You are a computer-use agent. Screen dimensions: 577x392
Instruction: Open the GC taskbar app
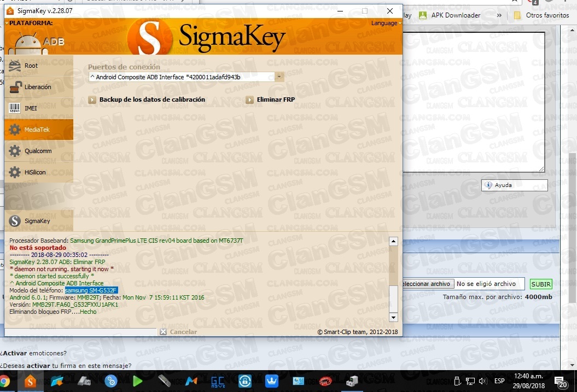[x=218, y=381]
